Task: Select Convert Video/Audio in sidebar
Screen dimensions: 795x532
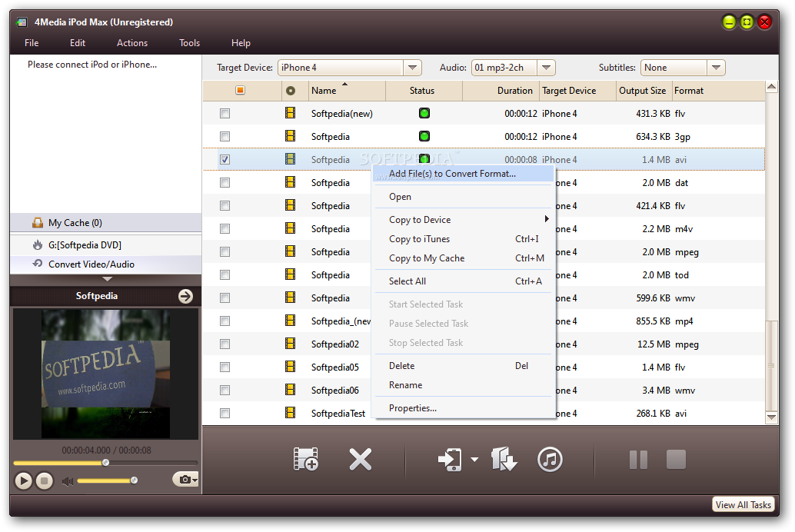Action: click(105, 264)
